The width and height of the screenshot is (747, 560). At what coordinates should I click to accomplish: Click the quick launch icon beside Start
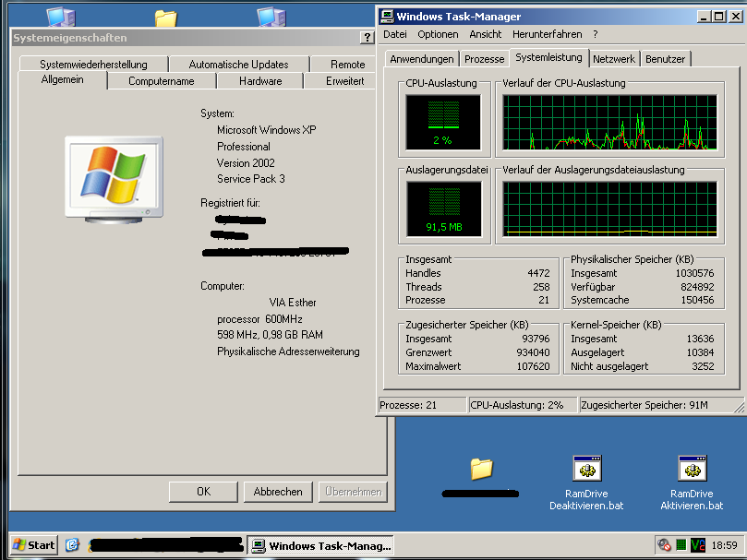[x=72, y=545]
